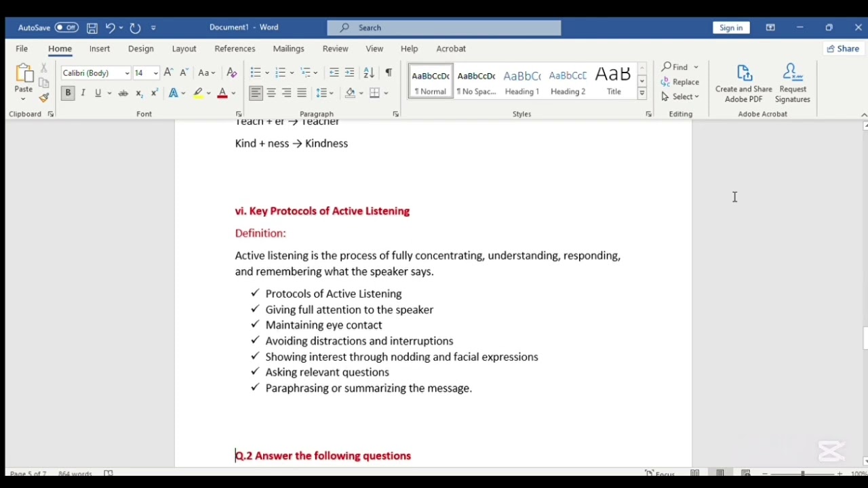The height and width of the screenshot is (488, 868).
Task: Select the Format Painter brush
Action: [44, 98]
